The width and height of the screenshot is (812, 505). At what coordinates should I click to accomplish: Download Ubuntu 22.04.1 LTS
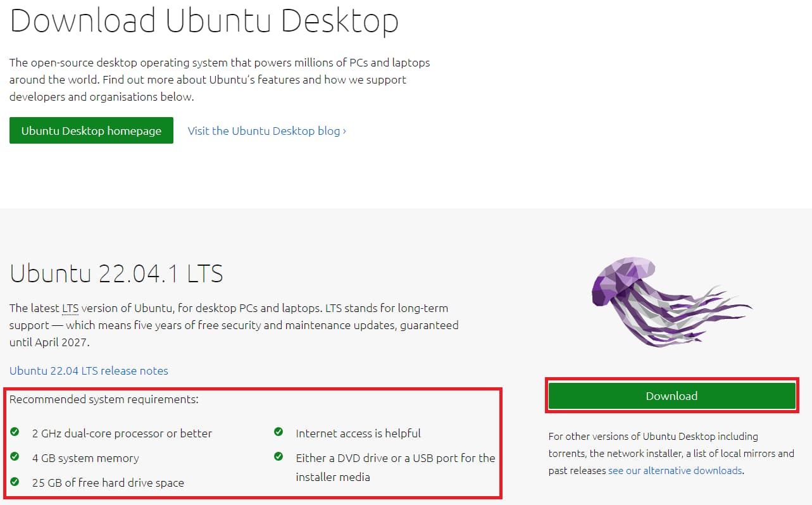[x=671, y=396]
